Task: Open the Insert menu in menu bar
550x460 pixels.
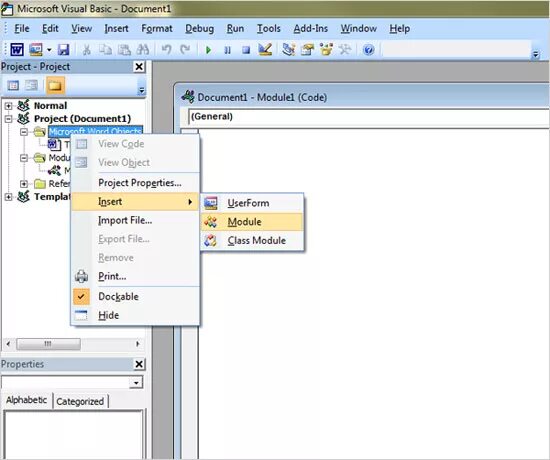Action: pos(116,28)
